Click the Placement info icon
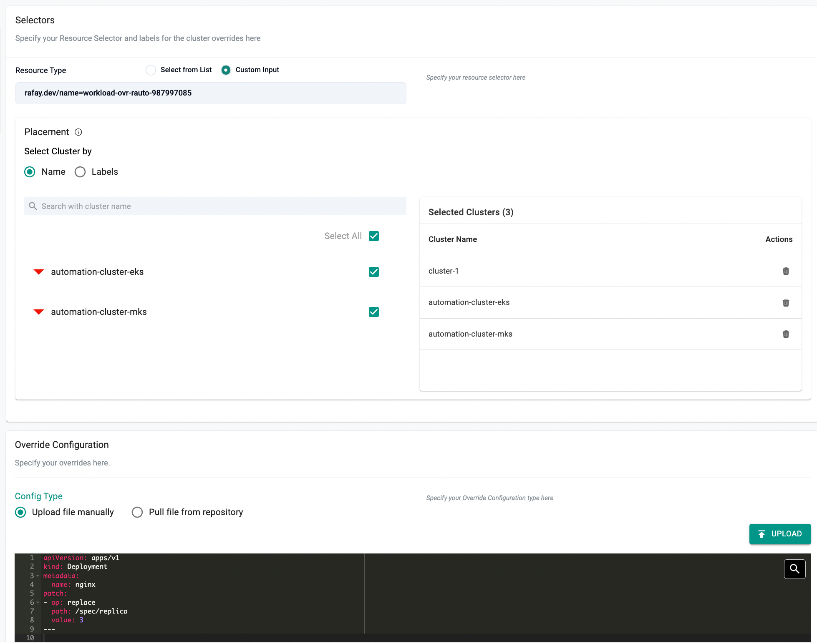The height and width of the screenshot is (644, 817). (x=78, y=132)
